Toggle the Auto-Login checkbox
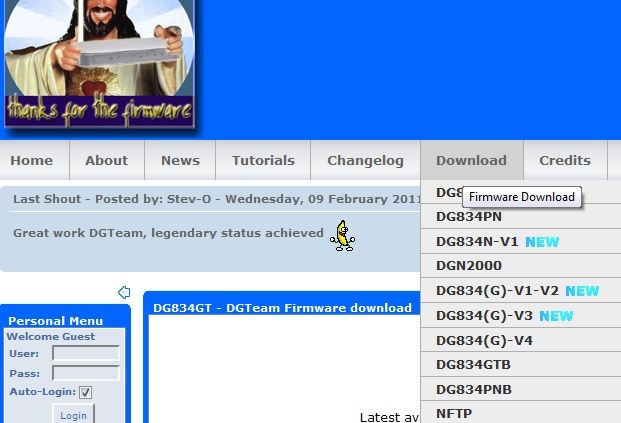 pos(85,392)
